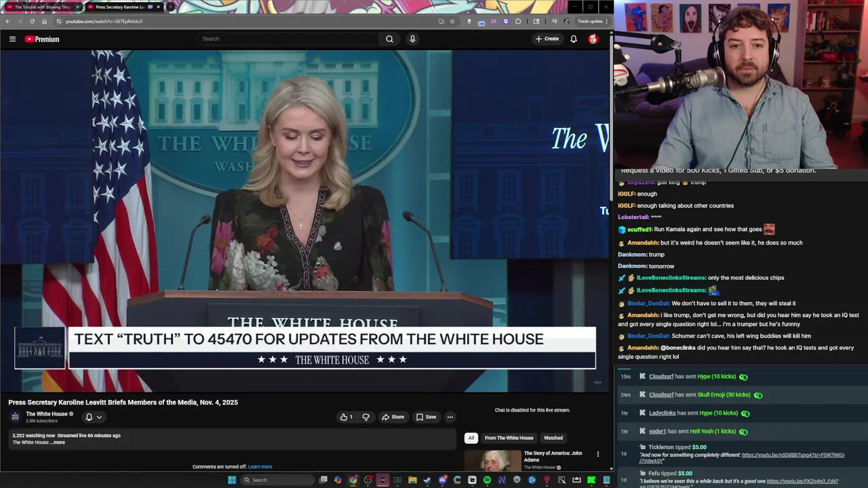This screenshot has width=868, height=488.
Task: Open more actions ellipsis under video
Action: (450, 417)
